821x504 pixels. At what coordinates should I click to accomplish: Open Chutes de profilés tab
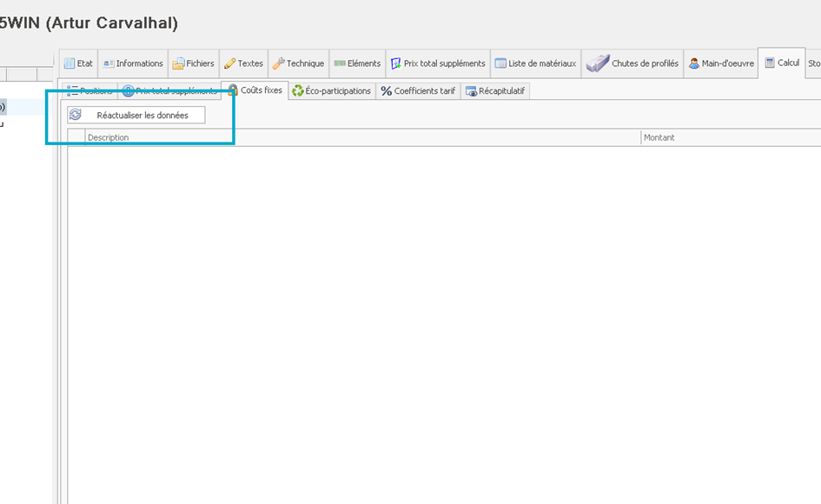pyautogui.click(x=632, y=63)
